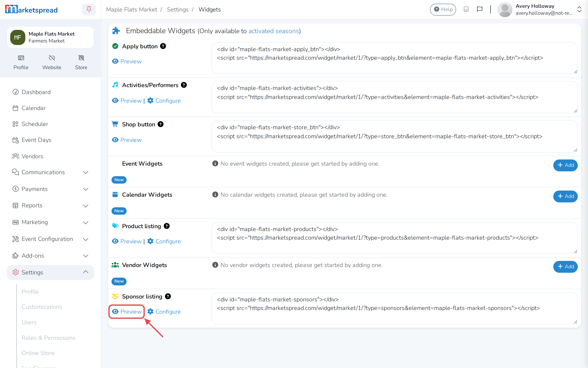Select the Maple Flats Market card
588x368 pixels.
[50, 37]
